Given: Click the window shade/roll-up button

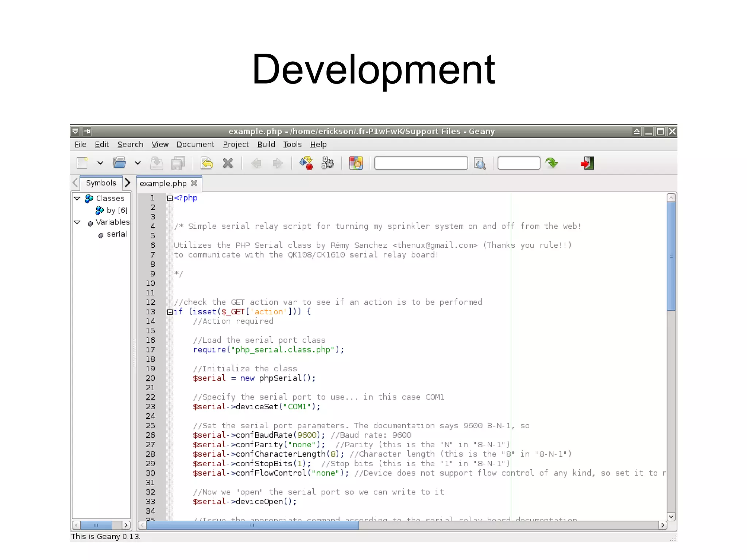Looking at the screenshot, I should pyautogui.click(x=636, y=131).
